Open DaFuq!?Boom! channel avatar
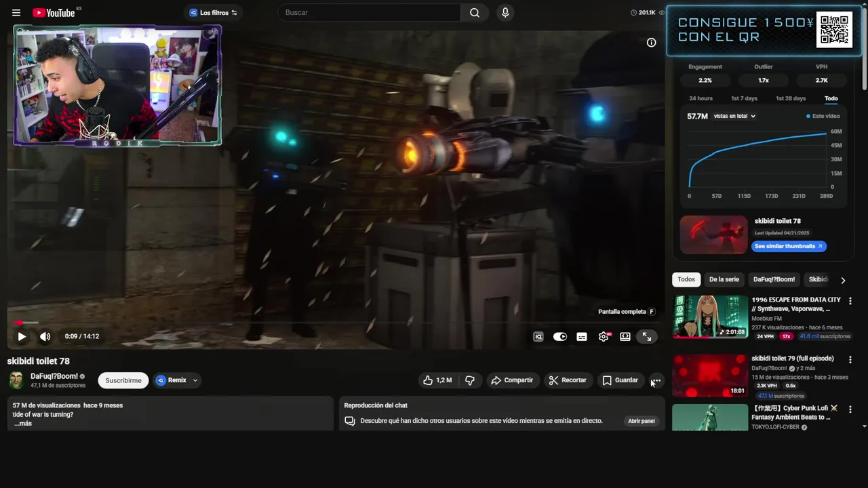Image resolution: width=868 pixels, height=488 pixels. [x=16, y=380]
